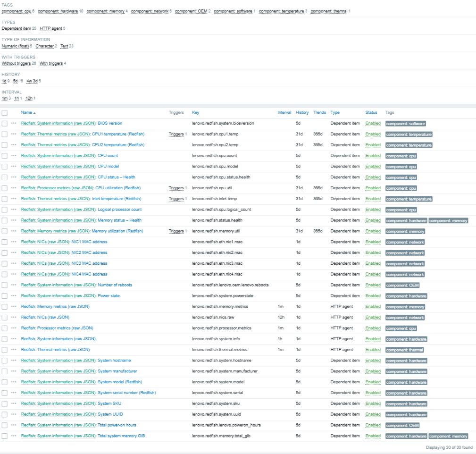Check the System serial number item checkbox
The image size is (476, 454).
(x=5, y=393)
